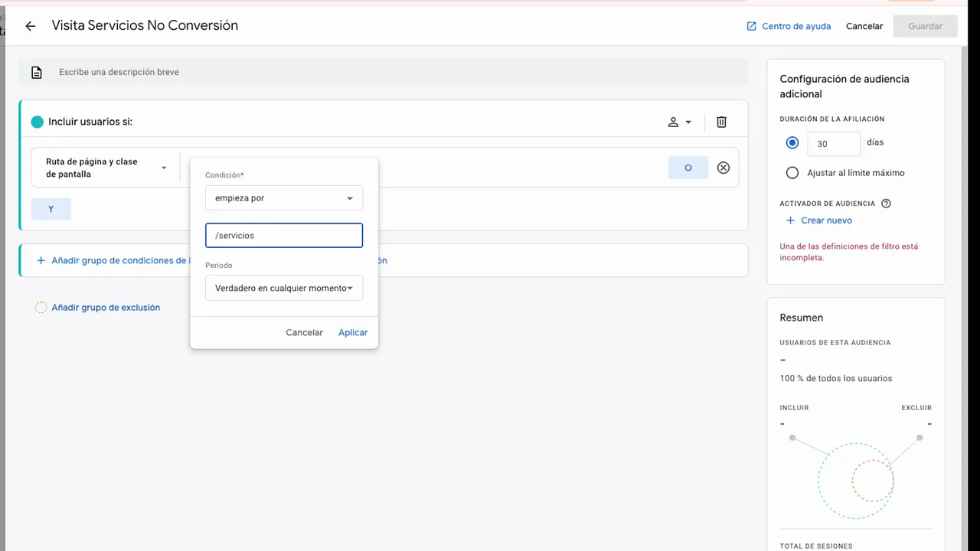Click the audience title Visita Servicios No Conversión
The image size is (980, 551).
pyautogui.click(x=145, y=25)
